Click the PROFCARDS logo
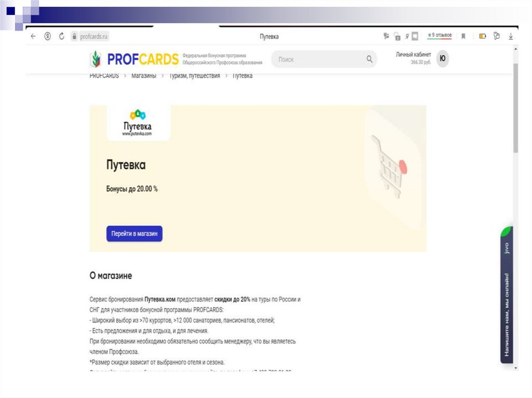This screenshot has width=532, height=398. [x=135, y=59]
